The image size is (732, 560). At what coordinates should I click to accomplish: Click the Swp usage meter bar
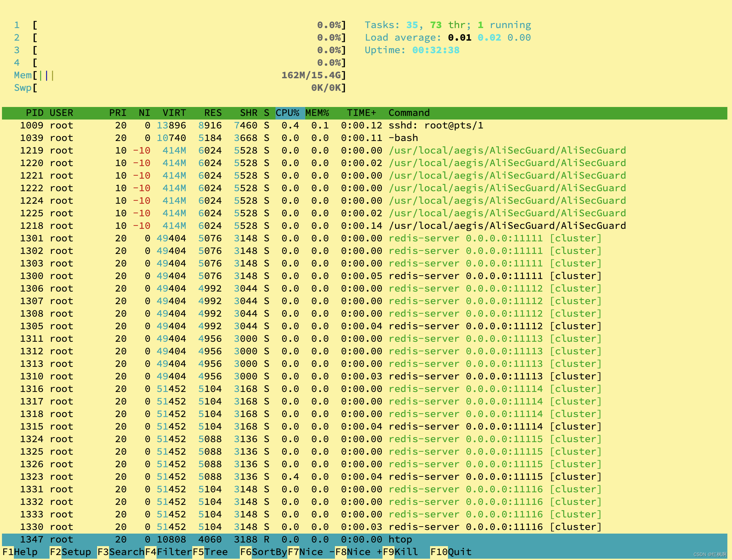coord(180,88)
